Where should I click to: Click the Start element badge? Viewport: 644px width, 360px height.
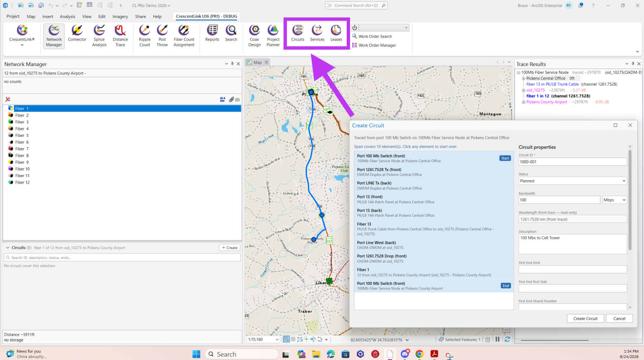[x=505, y=158]
